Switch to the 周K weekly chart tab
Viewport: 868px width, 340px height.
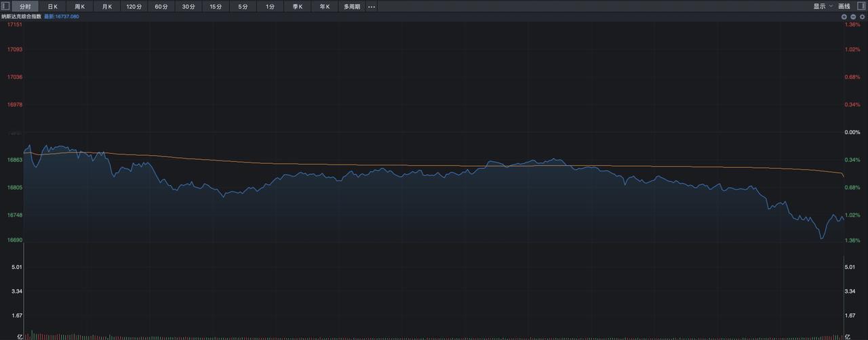tap(79, 7)
